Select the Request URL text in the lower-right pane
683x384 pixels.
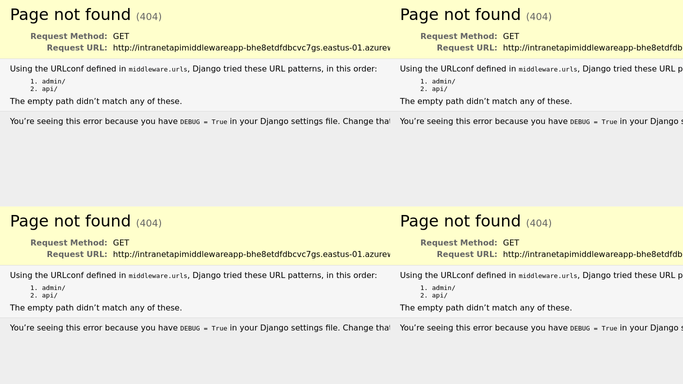point(593,254)
